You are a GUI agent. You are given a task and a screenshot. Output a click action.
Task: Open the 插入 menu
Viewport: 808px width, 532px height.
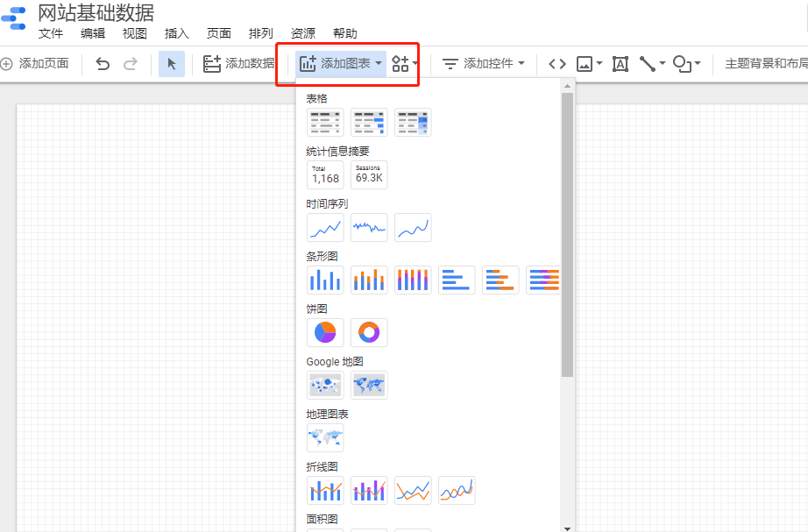[x=177, y=33]
